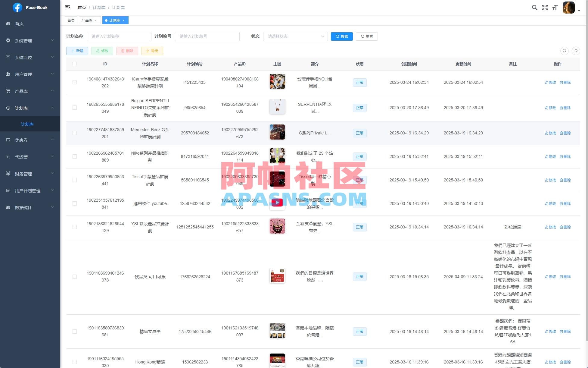Click the 新增 add button
588x368 pixels.
click(x=77, y=51)
